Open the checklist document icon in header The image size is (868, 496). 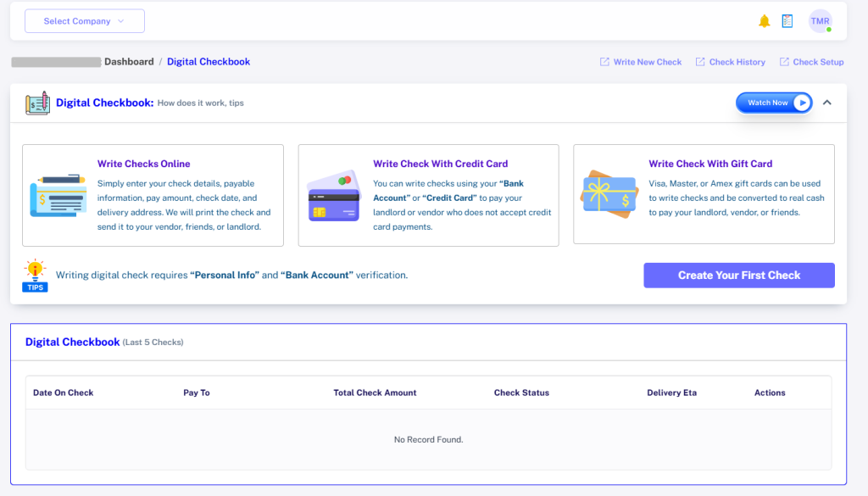click(x=787, y=21)
